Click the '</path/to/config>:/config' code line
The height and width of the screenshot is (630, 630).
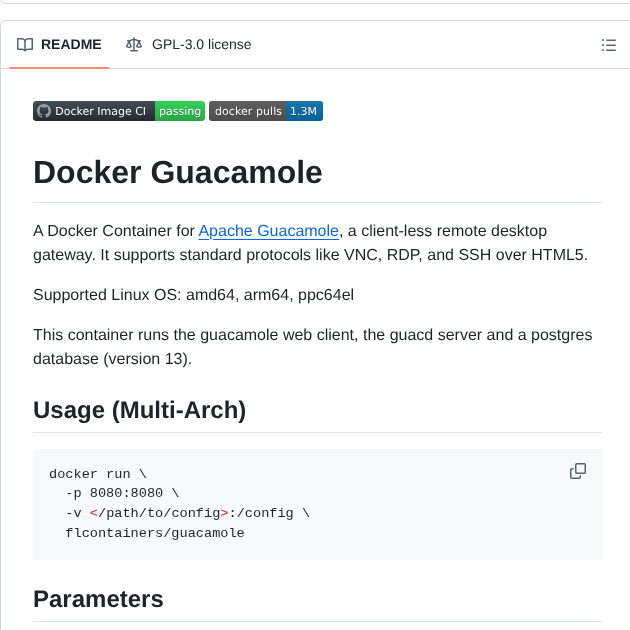(187, 513)
